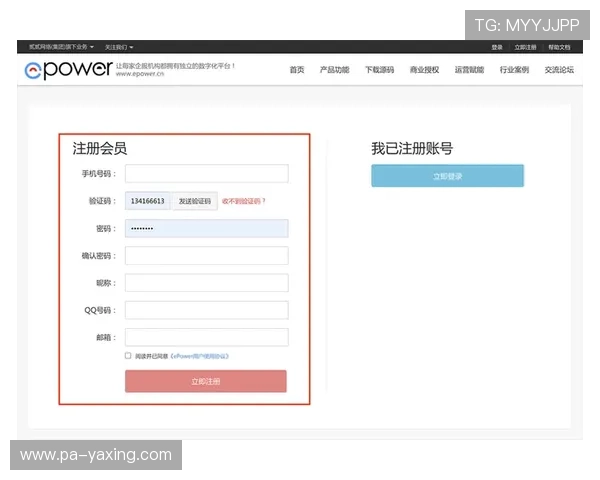Click 立即注册 link in the top bar
This screenshot has height=480, width=600.
pos(525,47)
